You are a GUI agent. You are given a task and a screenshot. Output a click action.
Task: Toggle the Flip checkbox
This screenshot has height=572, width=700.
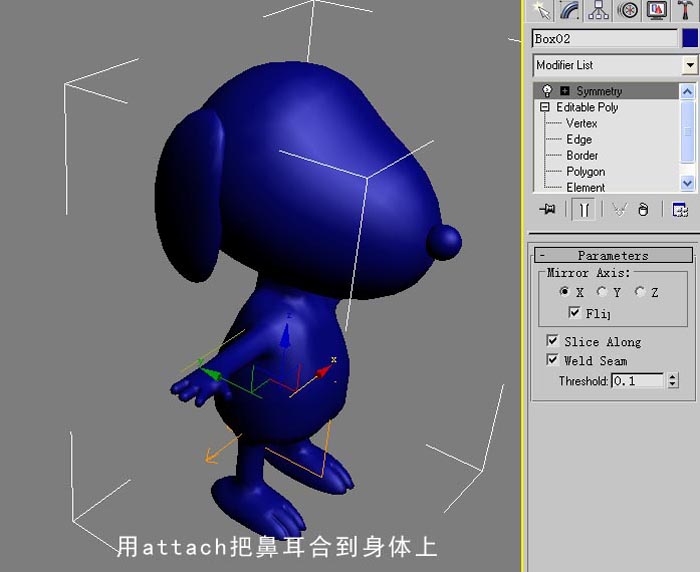tap(574, 312)
